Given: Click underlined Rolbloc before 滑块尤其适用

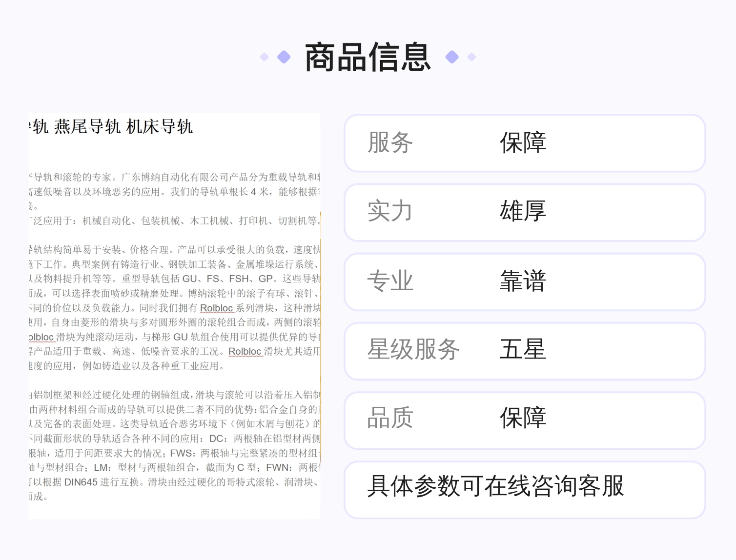Looking at the screenshot, I should 245,351.
